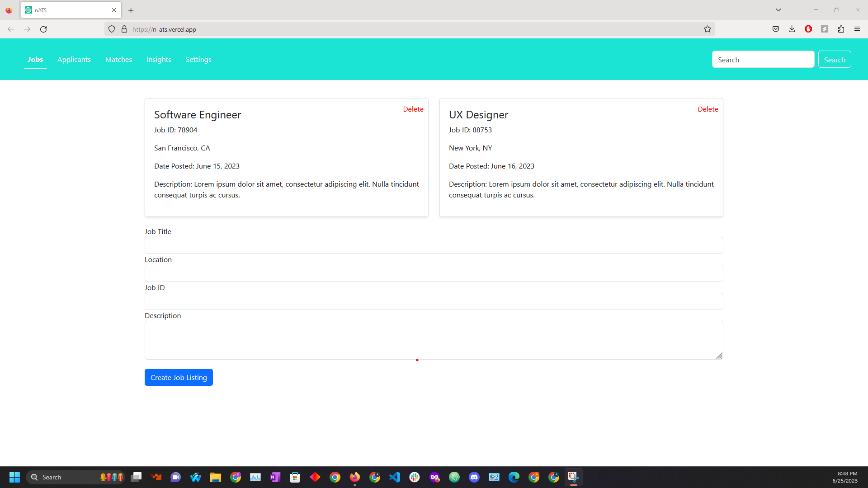This screenshot has height=488, width=868.
Task: Reload the current page
Action: pos(43,29)
